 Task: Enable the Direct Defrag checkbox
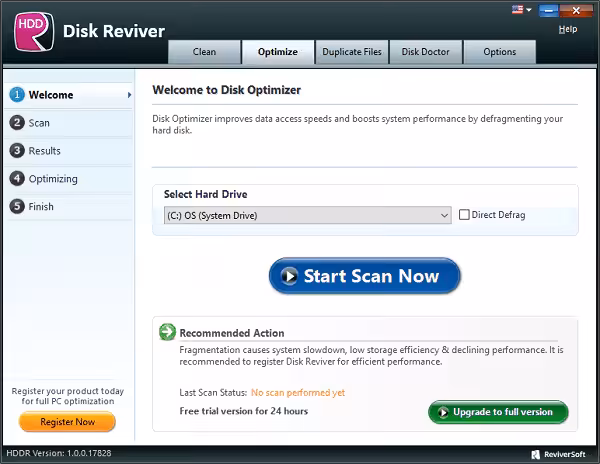(x=464, y=215)
